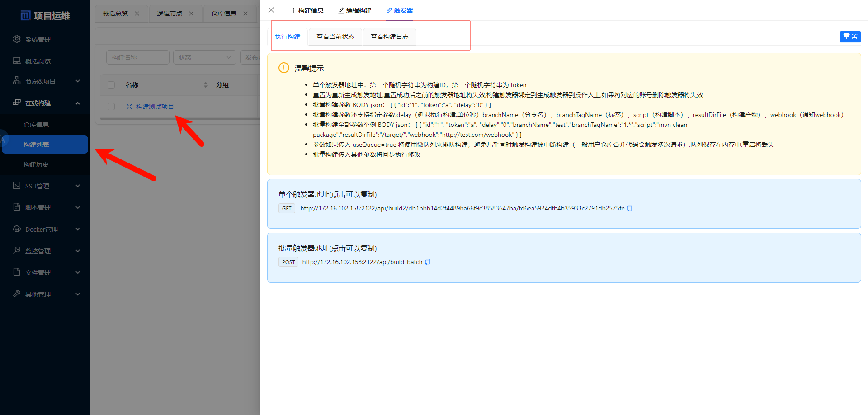
Task: Click the 系统管理 gear icon in sidebar
Action: (x=17, y=39)
